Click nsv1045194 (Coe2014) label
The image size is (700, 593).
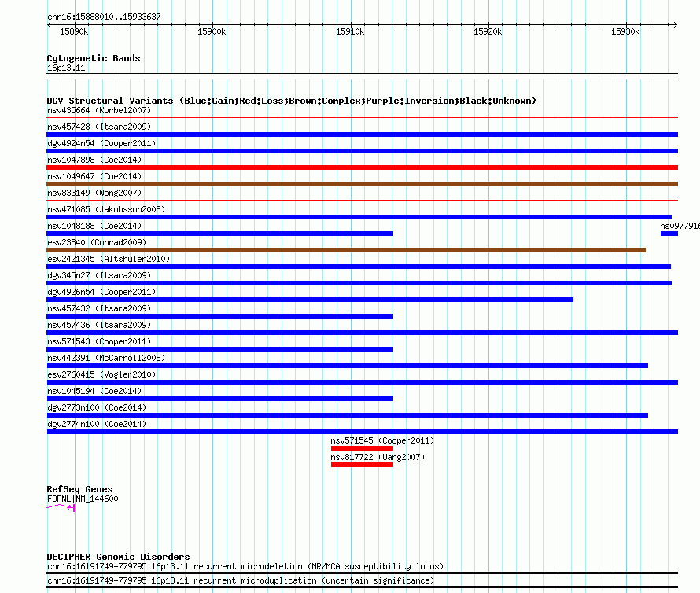(94, 391)
